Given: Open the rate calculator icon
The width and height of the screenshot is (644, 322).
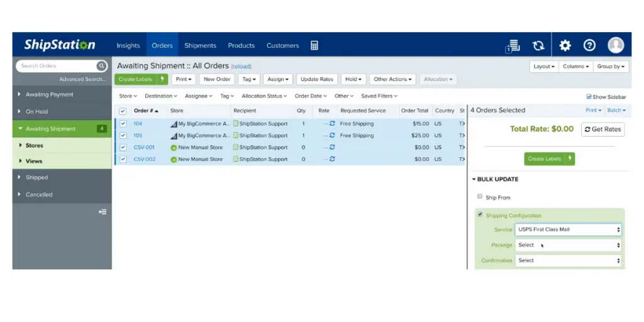Looking at the screenshot, I should [314, 45].
